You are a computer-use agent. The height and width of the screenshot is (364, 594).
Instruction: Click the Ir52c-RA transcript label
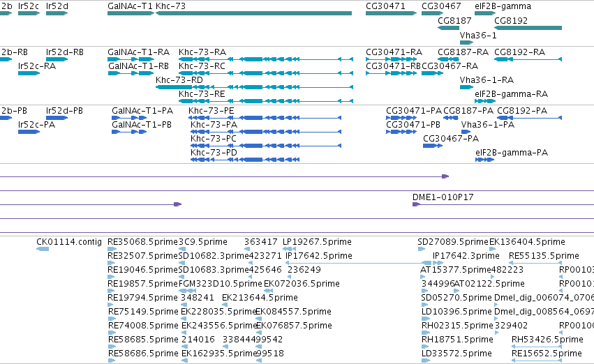point(37,66)
